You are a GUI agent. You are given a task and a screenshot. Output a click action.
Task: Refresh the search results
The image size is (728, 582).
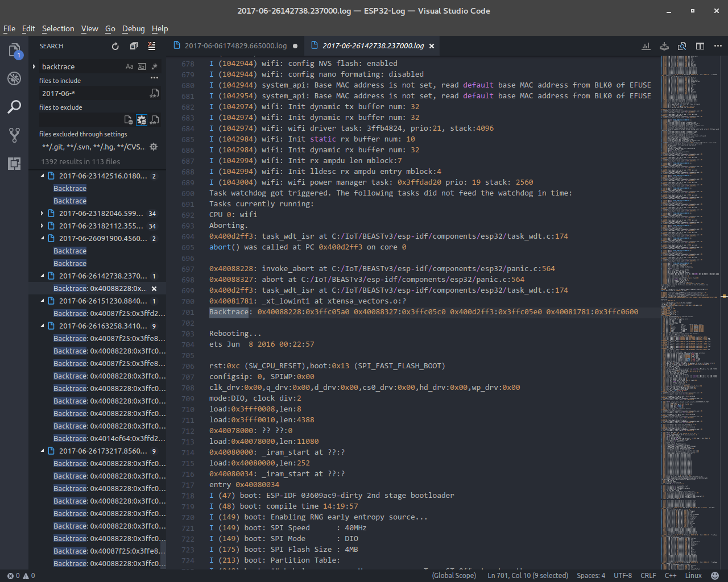[115, 46]
